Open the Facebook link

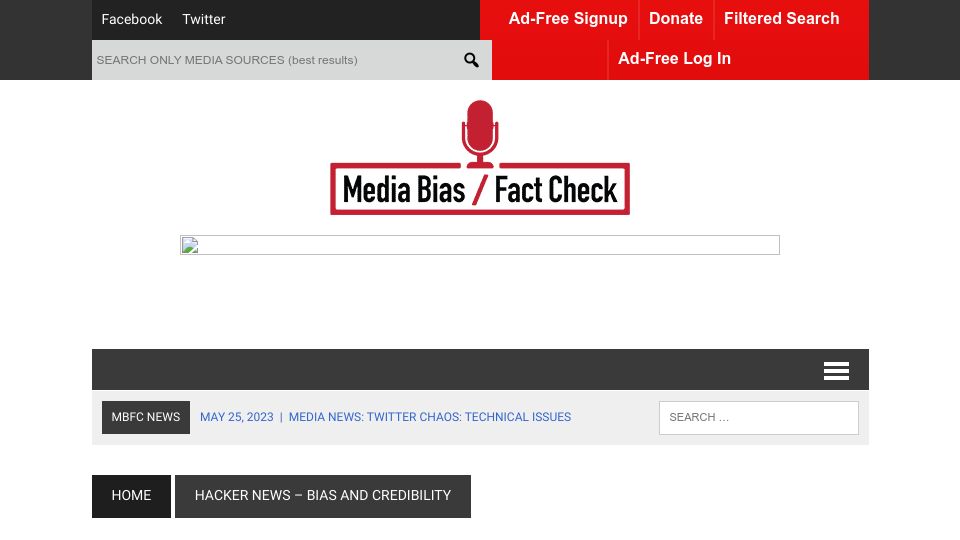tap(132, 20)
